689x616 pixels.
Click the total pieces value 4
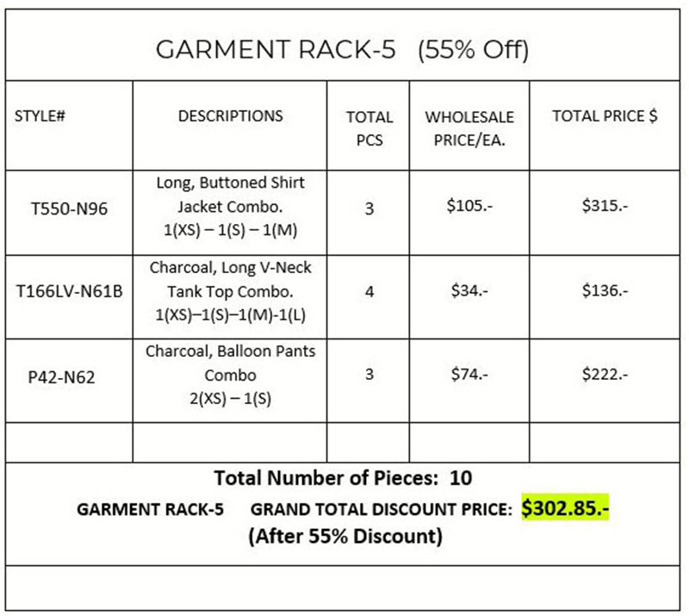tap(369, 292)
